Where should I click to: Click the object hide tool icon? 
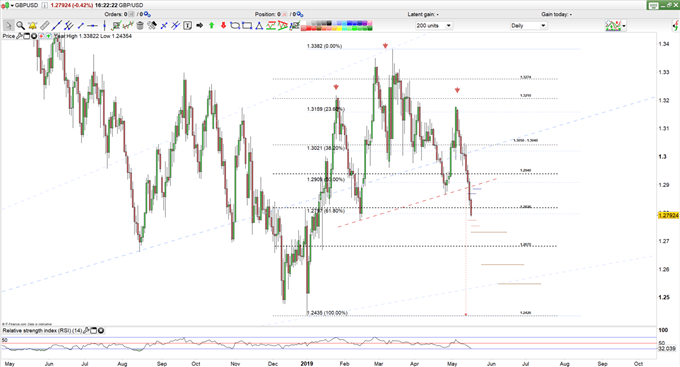click(x=152, y=26)
